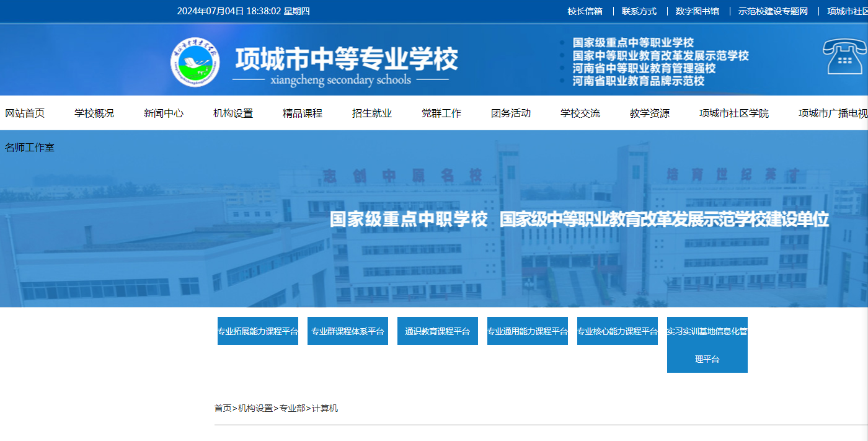This screenshot has width=868, height=441.
Task: Open 学校概况 menu item
Action: pyautogui.click(x=94, y=113)
